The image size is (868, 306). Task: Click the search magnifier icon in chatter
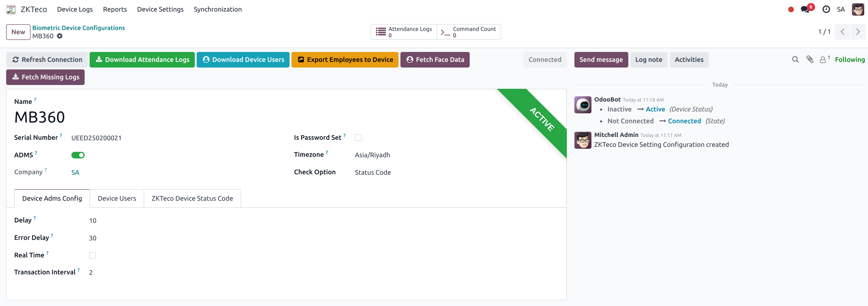tap(795, 59)
